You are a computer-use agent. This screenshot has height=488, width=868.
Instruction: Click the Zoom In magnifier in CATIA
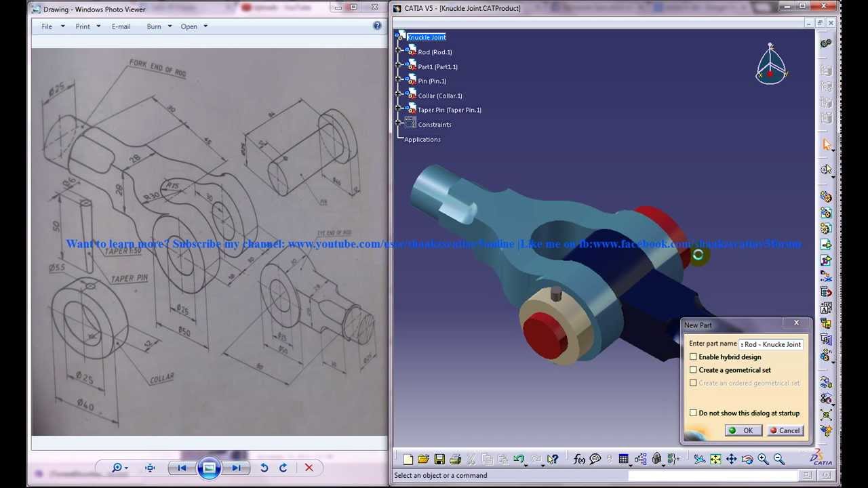pyautogui.click(x=763, y=460)
